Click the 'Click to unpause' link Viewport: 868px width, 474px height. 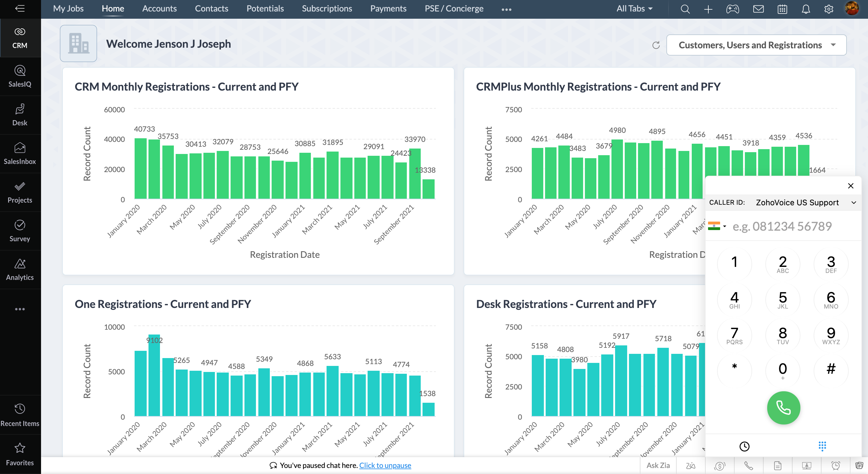point(385,465)
